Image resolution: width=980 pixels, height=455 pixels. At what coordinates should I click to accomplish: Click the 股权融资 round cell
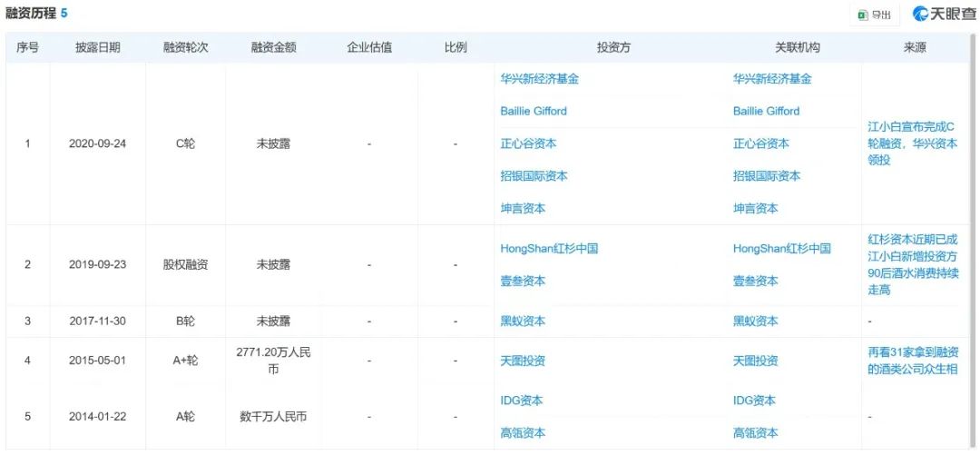[186, 265]
